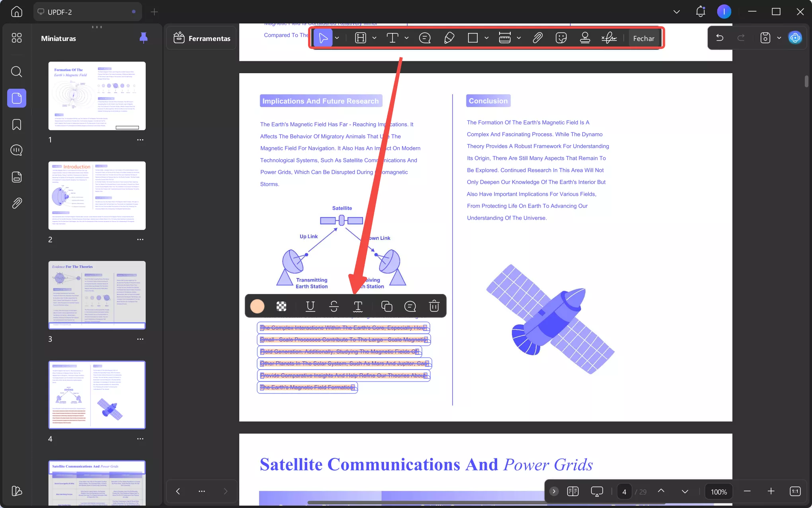Toggle strikethrough on the selected text
This screenshot has width=812, height=508.
334,306
